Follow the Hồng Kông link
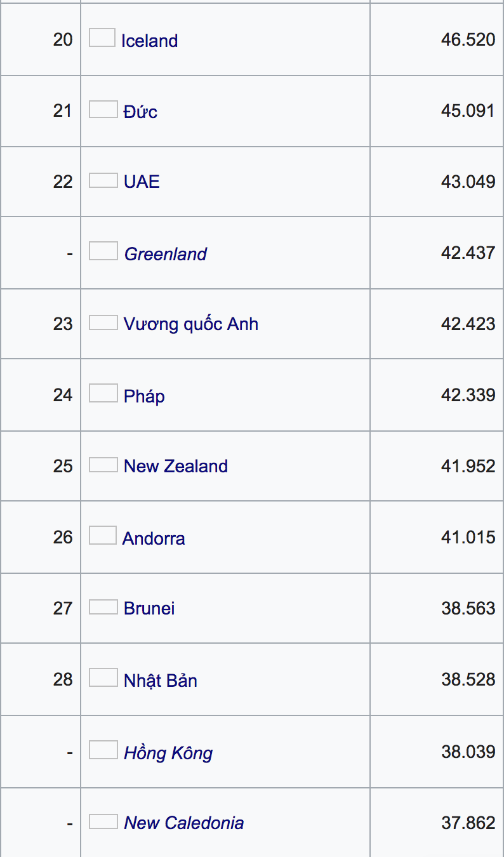 tap(168, 753)
